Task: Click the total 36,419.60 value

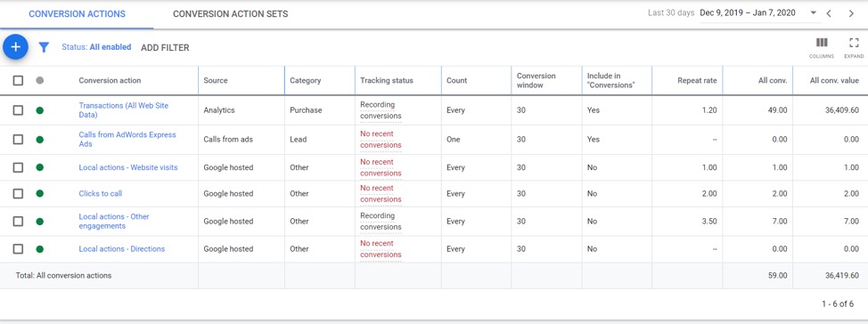Action: coord(842,275)
